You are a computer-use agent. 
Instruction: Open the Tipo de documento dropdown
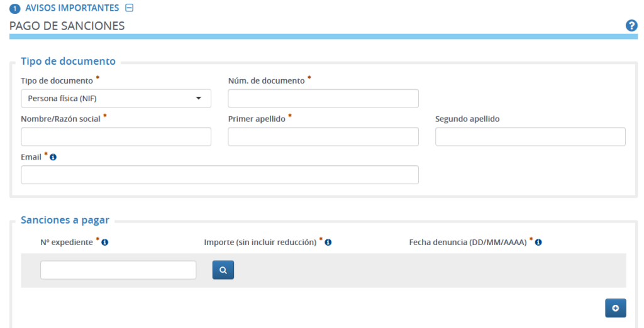116,99
